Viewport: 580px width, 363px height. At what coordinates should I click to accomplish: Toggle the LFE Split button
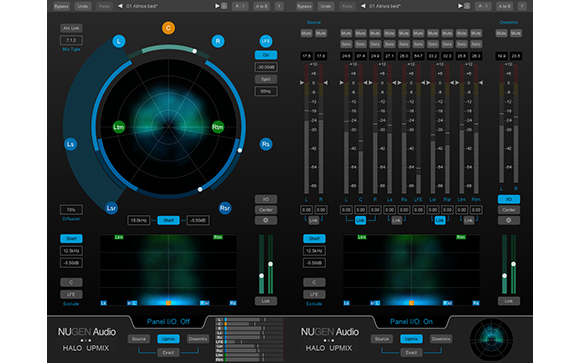[266, 79]
